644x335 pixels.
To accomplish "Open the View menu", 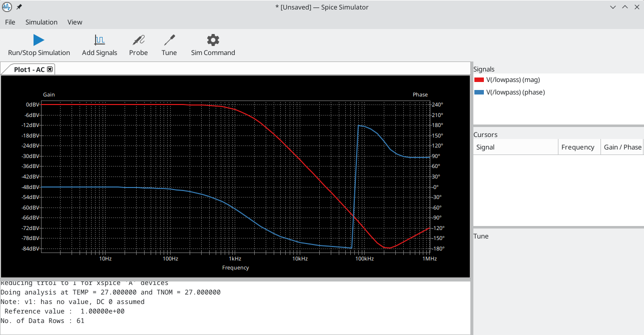I will click(75, 22).
